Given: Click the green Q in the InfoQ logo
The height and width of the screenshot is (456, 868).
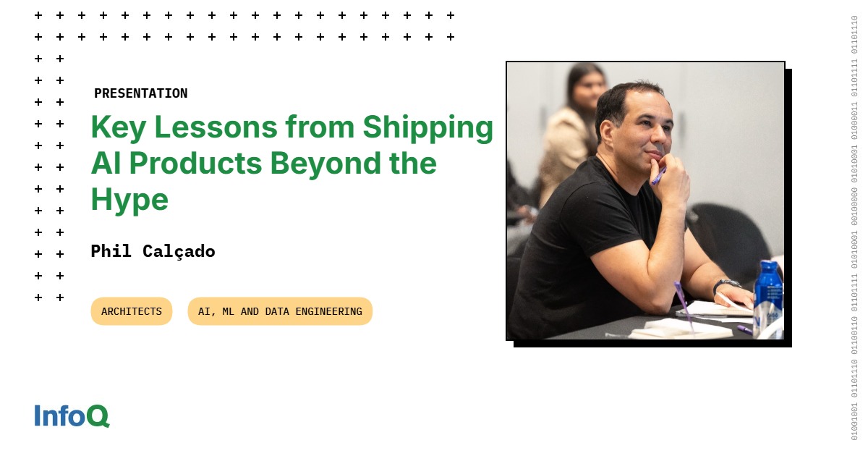Looking at the screenshot, I should [98, 415].
